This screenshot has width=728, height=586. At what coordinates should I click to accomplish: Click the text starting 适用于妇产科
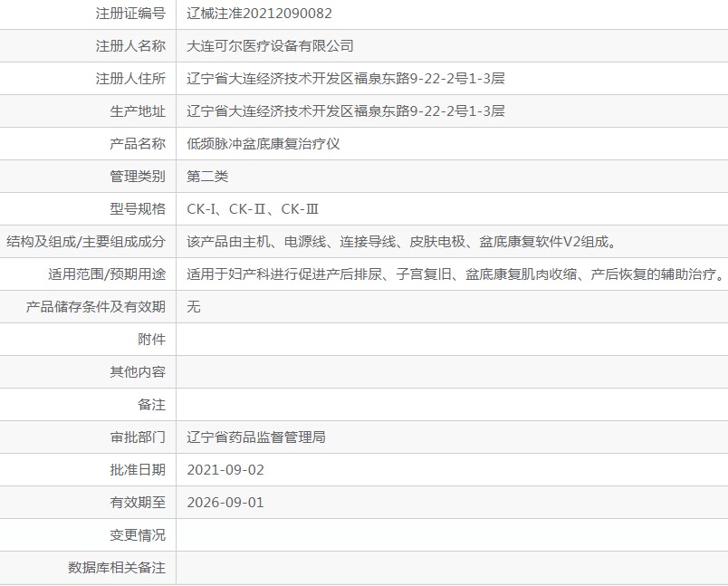point(455,274)
